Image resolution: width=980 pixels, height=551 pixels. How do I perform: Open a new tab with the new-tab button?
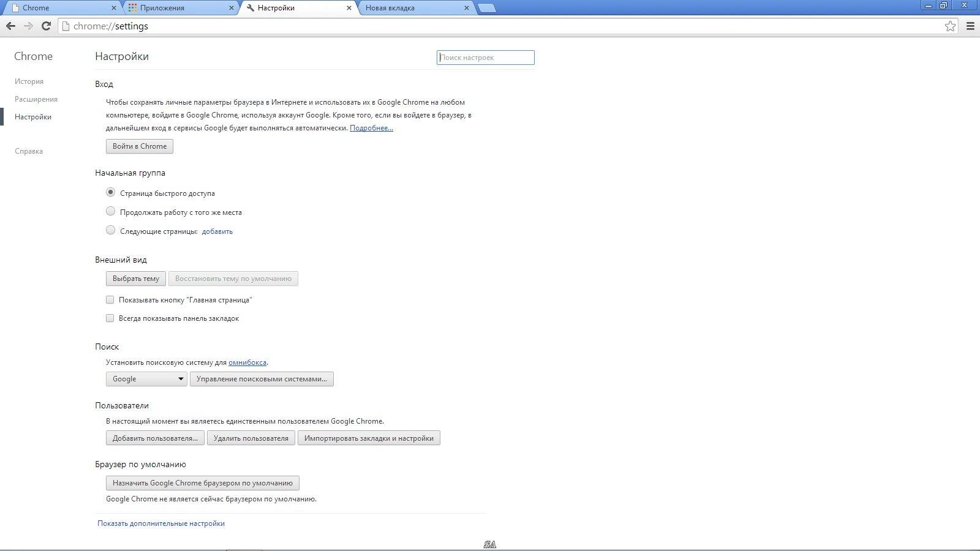coord(486,8)
